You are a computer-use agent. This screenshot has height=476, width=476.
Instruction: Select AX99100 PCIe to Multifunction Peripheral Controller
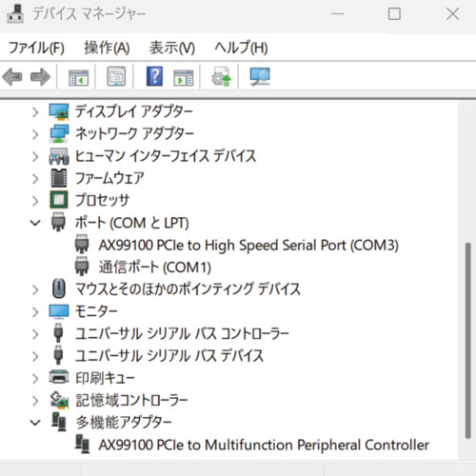point(264,445)
